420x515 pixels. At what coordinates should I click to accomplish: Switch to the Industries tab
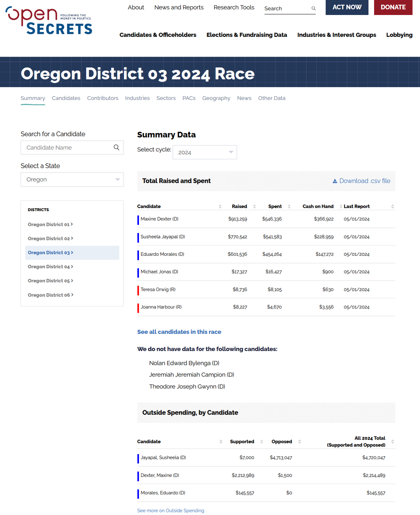[x=137, y=98]
